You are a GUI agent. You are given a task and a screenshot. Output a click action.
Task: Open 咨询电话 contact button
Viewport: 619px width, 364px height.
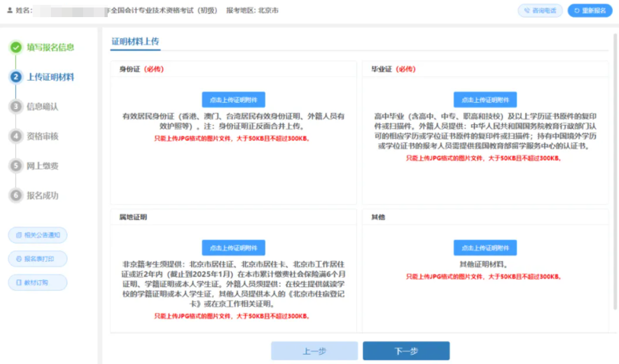540,11
